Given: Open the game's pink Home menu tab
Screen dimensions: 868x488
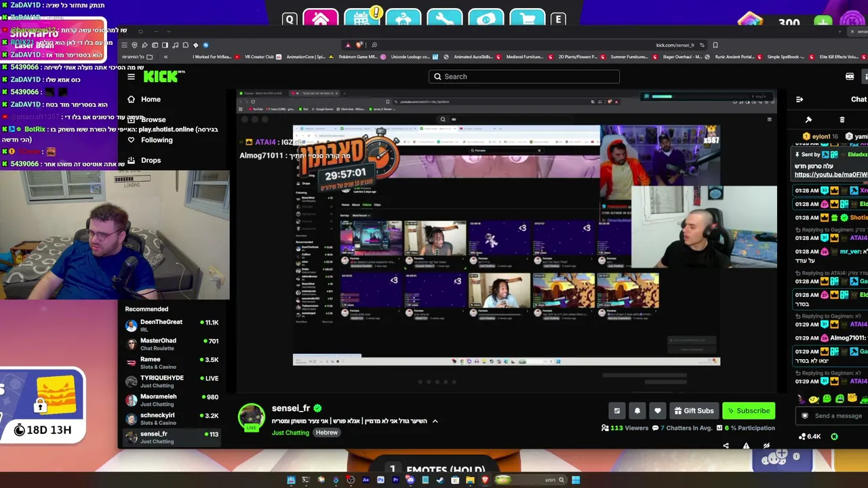Looking at the screenshot, I should (321, 18).
